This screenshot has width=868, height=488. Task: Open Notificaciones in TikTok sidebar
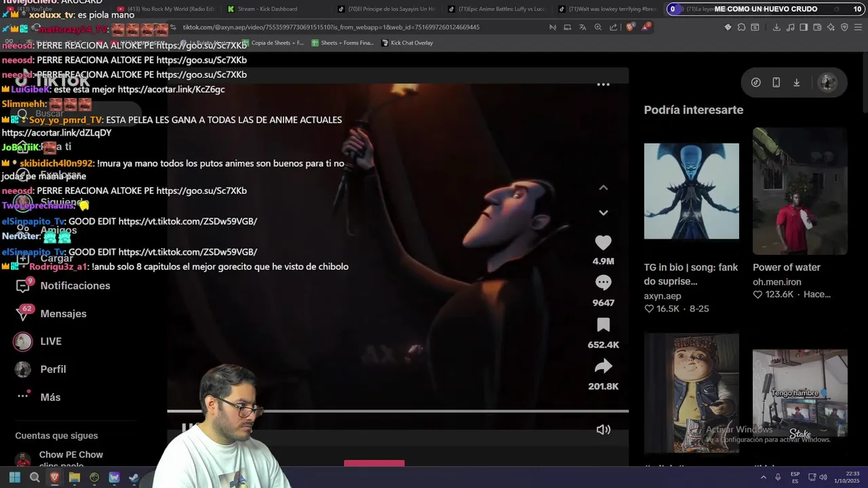click(x=62, y=286)
